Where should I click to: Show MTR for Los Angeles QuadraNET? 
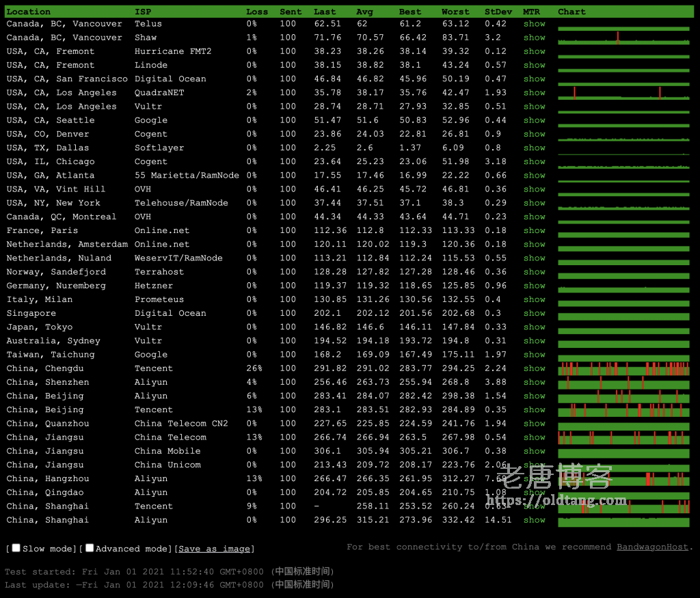(534, 93)
